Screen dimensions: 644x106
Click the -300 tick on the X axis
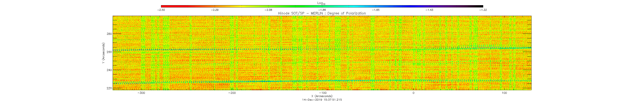tap(141, 93)
